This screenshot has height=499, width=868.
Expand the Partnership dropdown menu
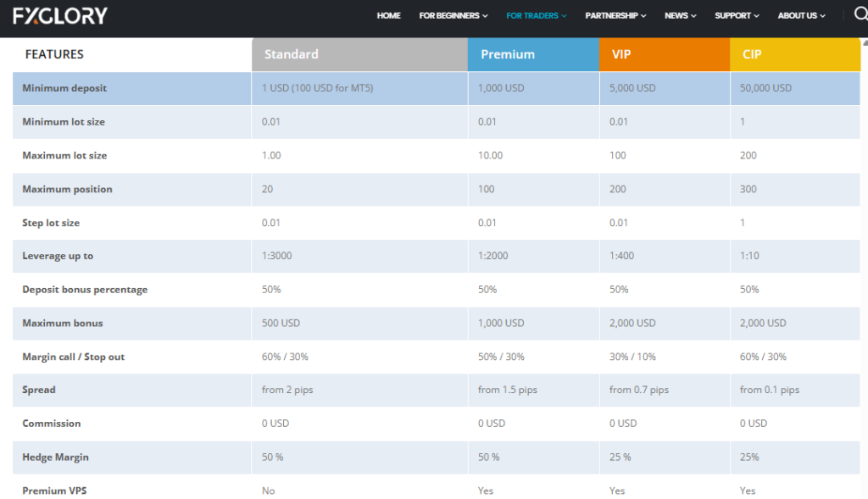click(615, 15)
